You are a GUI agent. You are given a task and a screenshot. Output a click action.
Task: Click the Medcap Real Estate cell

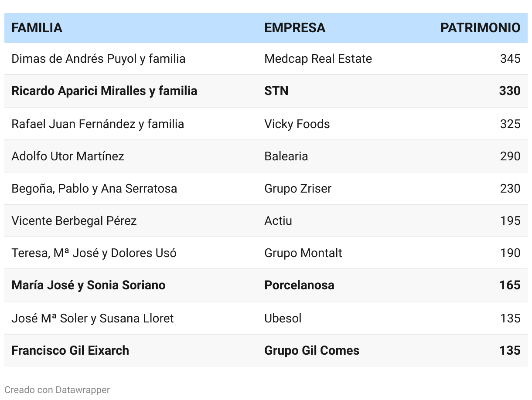point(318,59)
